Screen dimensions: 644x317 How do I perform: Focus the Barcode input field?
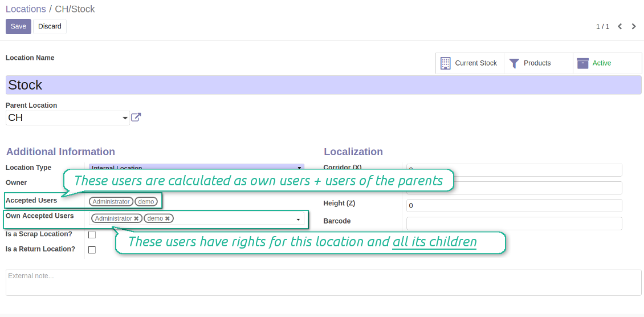[513, 223]
